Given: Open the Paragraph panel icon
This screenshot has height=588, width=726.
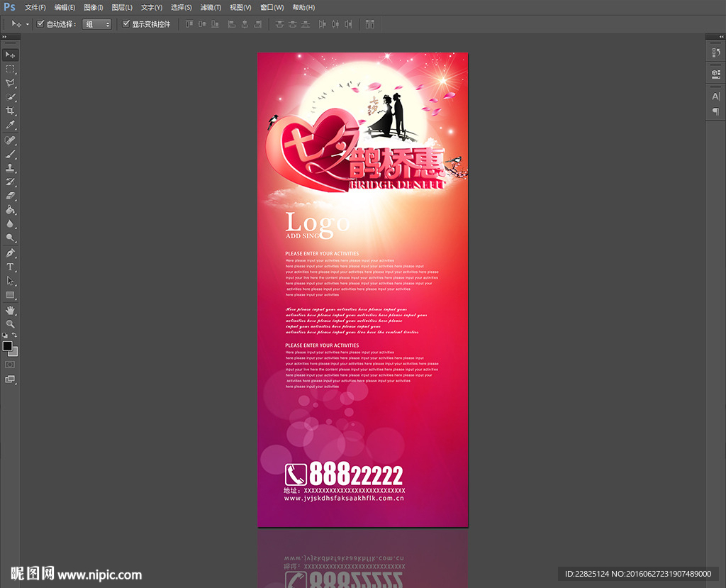Looking at the screenshot, I should click(x=715, y=111).
